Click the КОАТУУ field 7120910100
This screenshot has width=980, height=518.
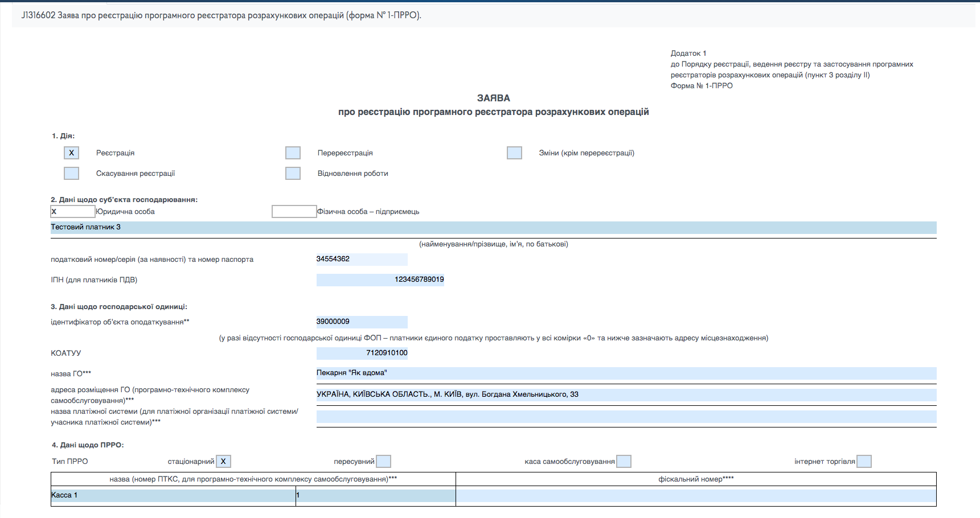coord(362,353)
